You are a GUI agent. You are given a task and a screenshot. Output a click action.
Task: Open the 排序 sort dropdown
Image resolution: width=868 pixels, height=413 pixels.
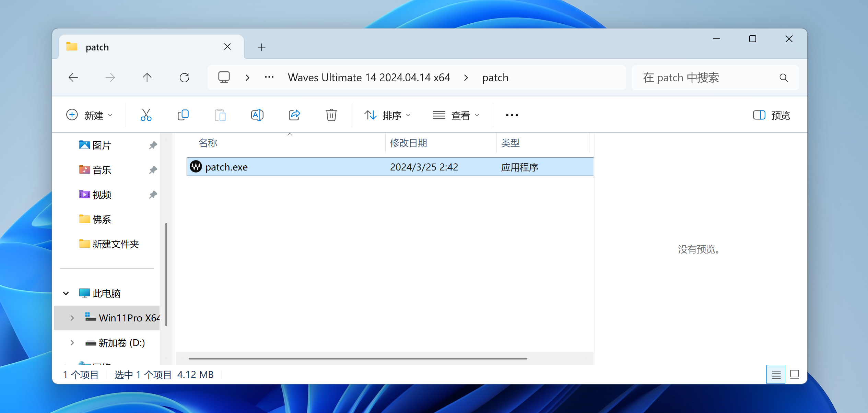[387, 115]
